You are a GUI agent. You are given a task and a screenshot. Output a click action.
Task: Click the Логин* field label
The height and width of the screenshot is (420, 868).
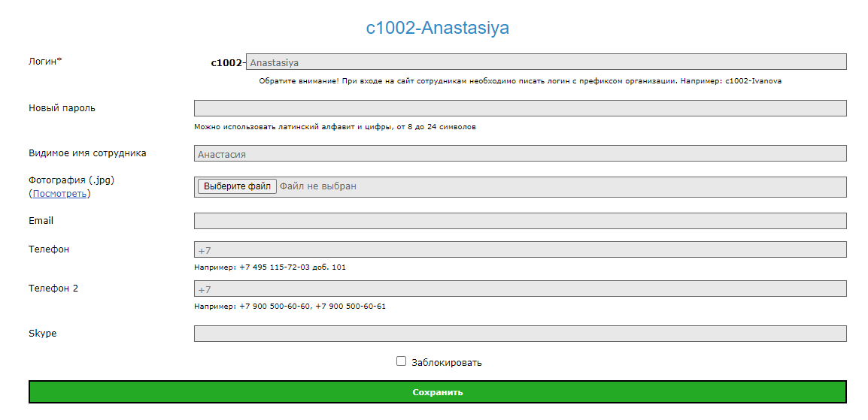(x=45, y=62)
